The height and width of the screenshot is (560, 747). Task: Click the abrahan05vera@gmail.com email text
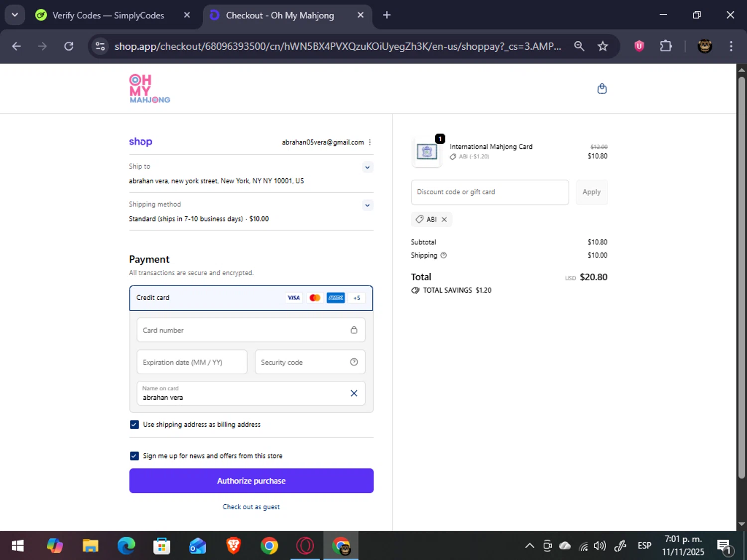[323, 142]
